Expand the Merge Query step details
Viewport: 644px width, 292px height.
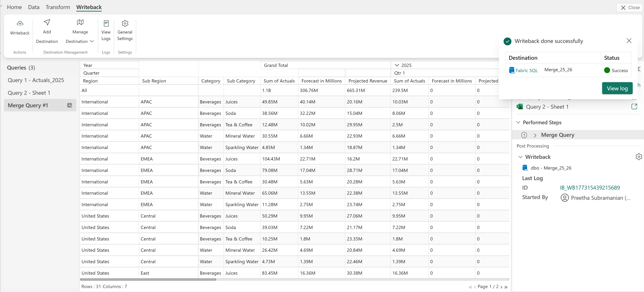click(535, 135)
